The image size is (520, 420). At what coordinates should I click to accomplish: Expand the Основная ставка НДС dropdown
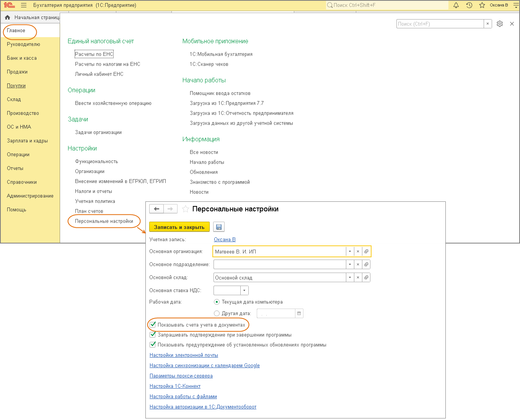(x=245, y=291)
